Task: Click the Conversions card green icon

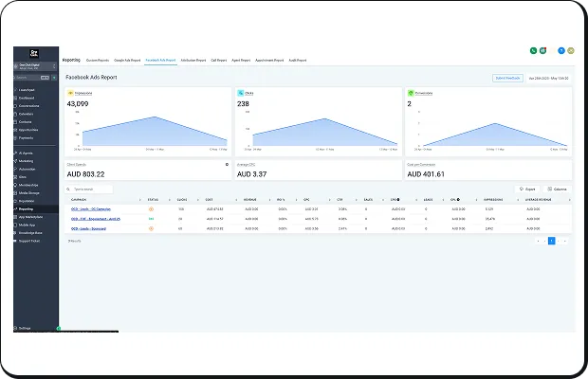Action: (410, 94)
